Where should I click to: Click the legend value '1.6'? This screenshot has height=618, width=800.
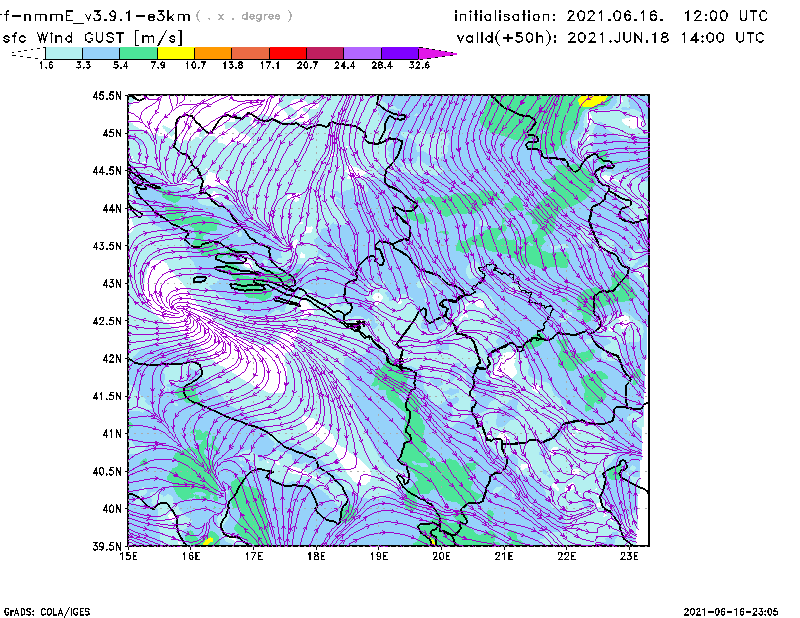pos(46,65)
